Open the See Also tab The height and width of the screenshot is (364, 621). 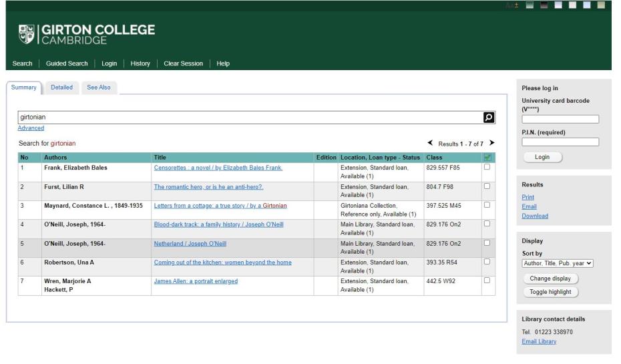pos(99,87)
